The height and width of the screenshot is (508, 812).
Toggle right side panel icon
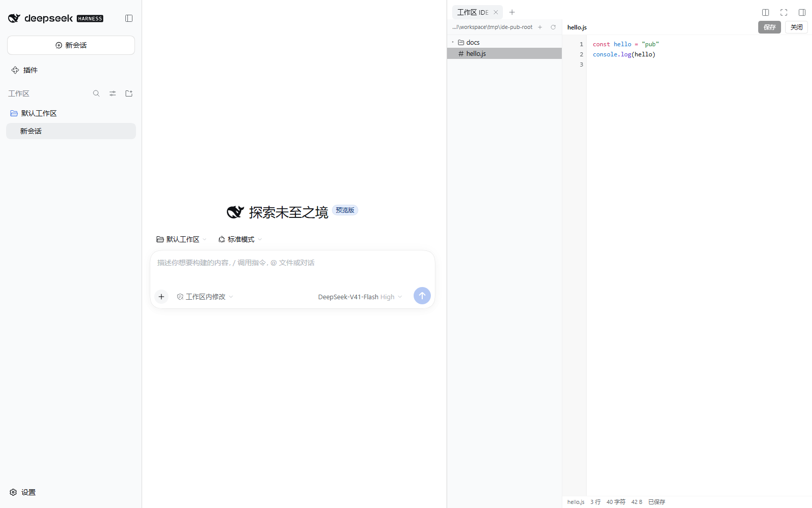click(x=802, y=12)
